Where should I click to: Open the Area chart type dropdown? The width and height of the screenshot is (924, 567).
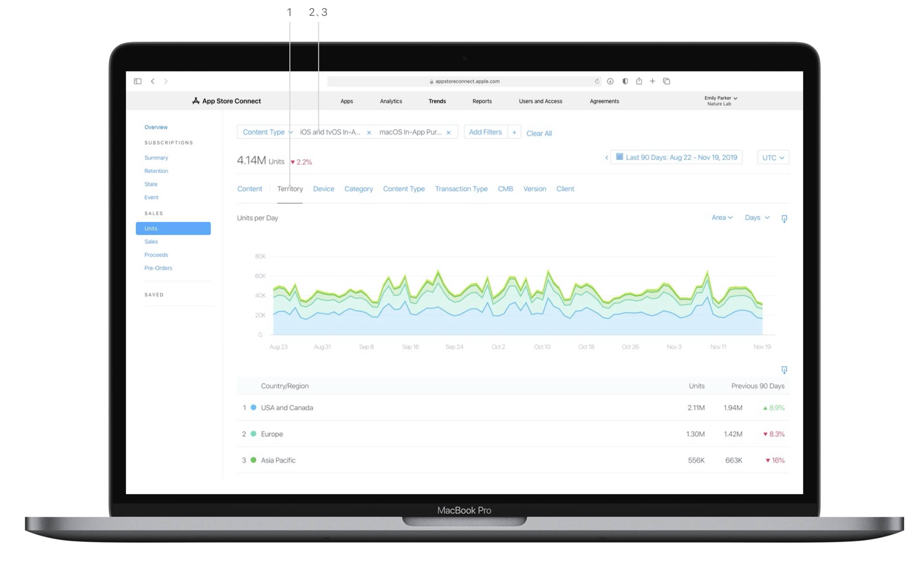point(722,217)
